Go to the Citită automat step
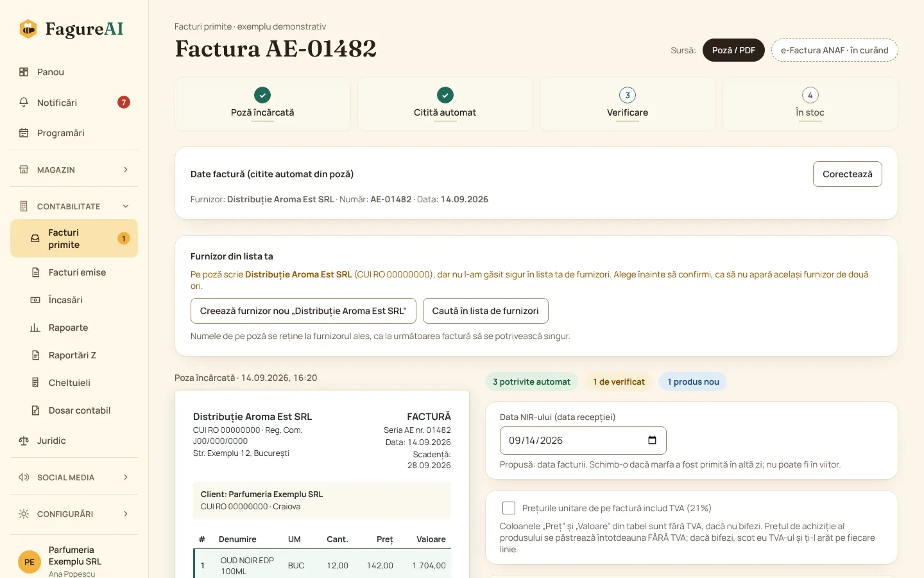The height and width of the screenshot is (578, 924). [x=445, y=104]
